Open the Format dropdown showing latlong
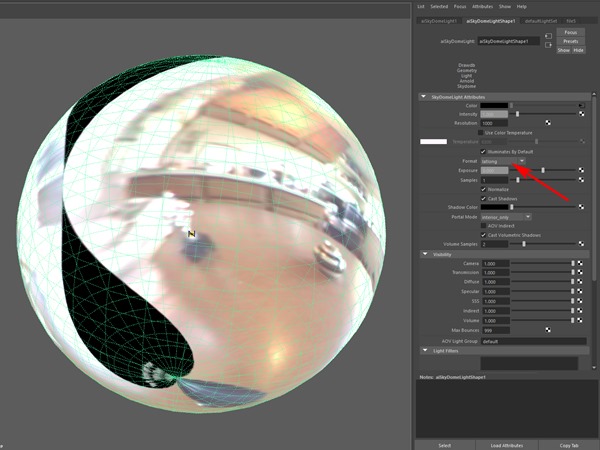 [503, 161]
